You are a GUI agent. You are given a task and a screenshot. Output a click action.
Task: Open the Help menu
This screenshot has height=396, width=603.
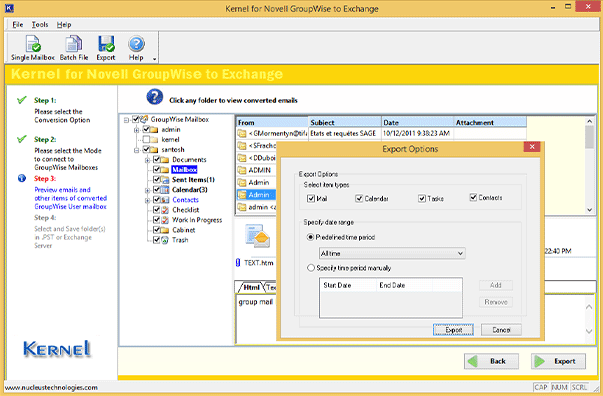(64, 25)
